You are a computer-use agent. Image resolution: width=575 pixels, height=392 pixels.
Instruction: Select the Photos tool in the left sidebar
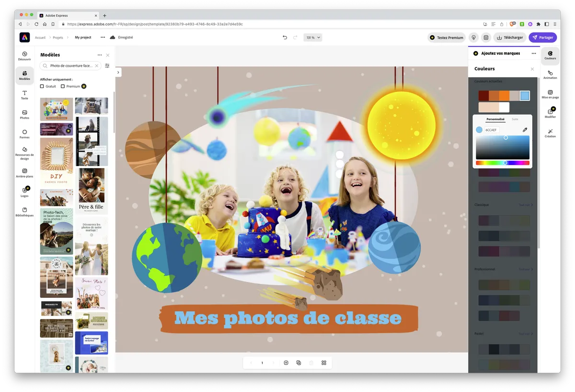coord(24,114)
